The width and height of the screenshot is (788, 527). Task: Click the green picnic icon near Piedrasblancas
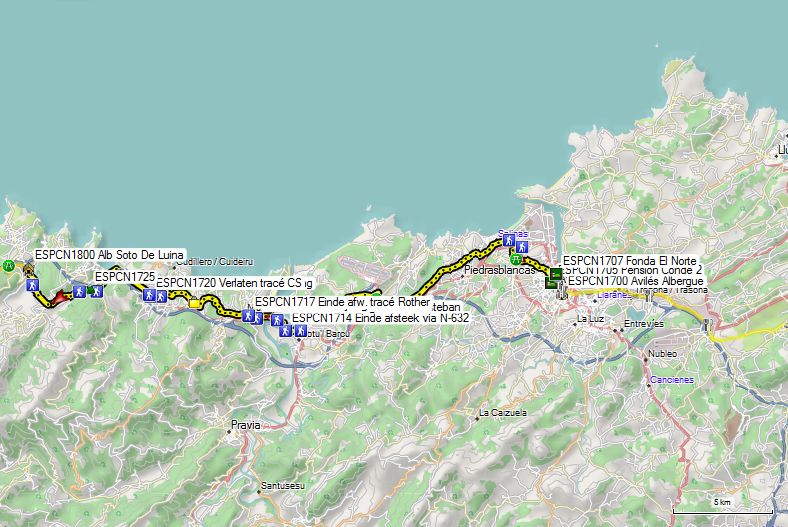pyautogui.click(x=516, y=260)
